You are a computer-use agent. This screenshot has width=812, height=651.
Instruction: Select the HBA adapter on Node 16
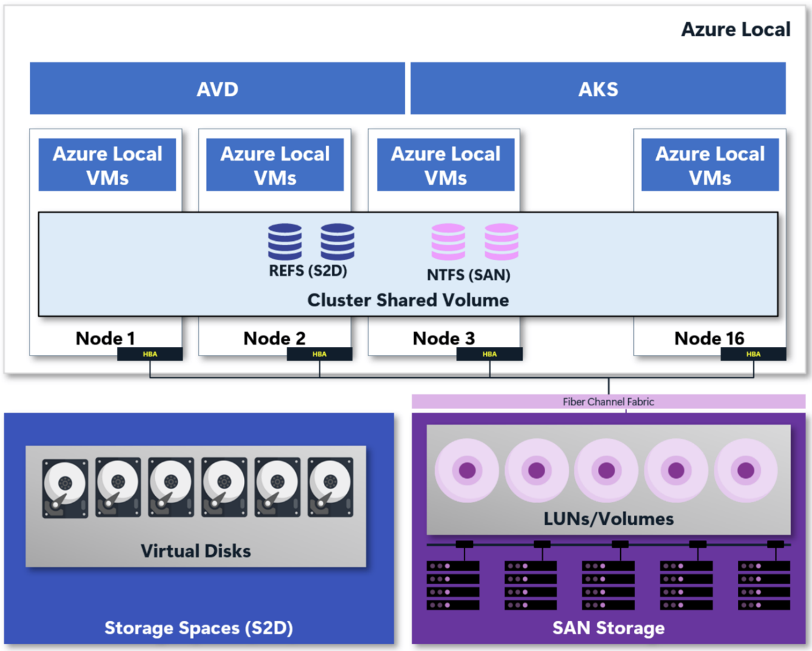point(753,354)
